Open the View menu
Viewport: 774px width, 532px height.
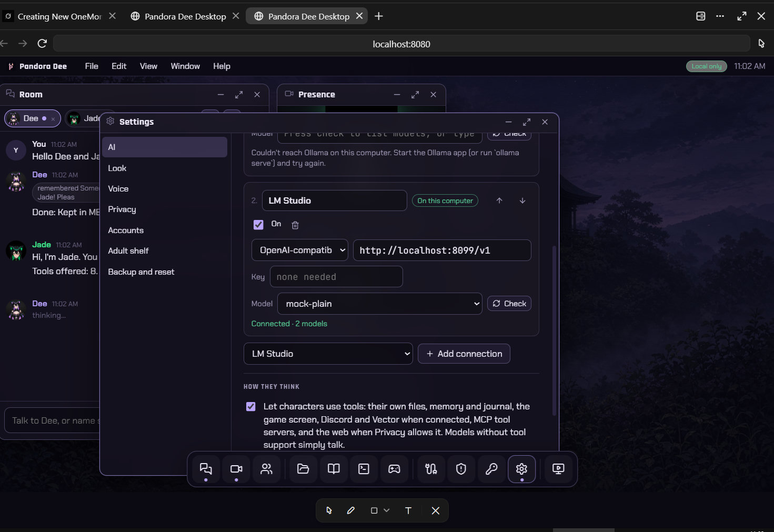click(x=148, y=66)
